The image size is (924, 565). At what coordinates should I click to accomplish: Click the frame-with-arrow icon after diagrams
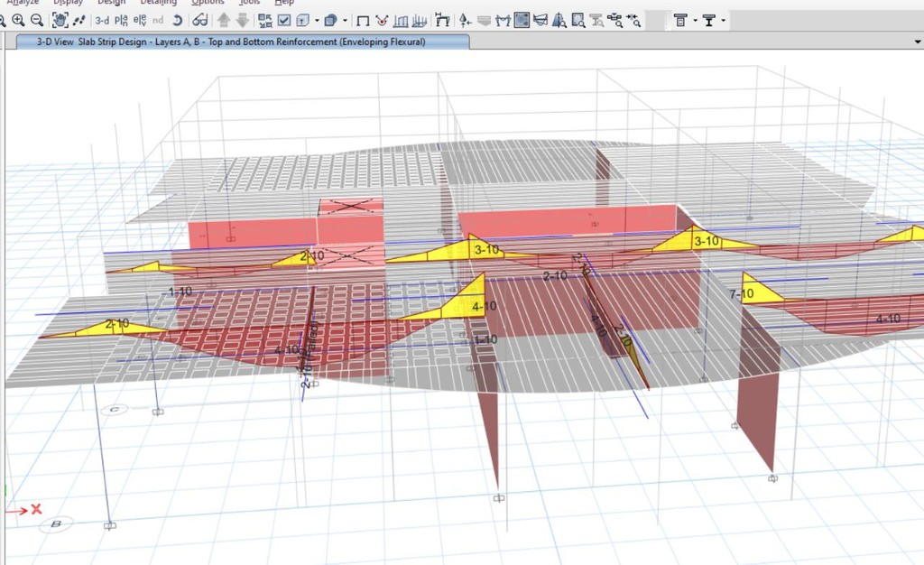pos(442,21)
